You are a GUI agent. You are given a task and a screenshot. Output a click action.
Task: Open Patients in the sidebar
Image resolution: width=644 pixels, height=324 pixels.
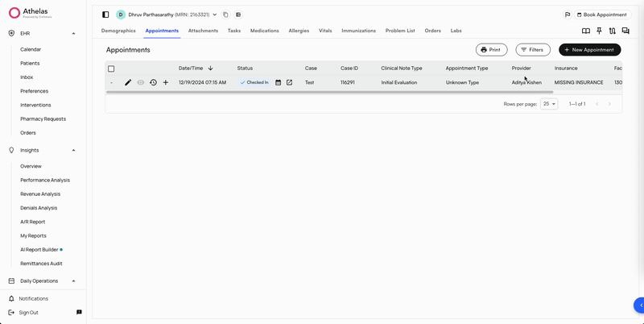pyautogui.click(x=30, y=64)
